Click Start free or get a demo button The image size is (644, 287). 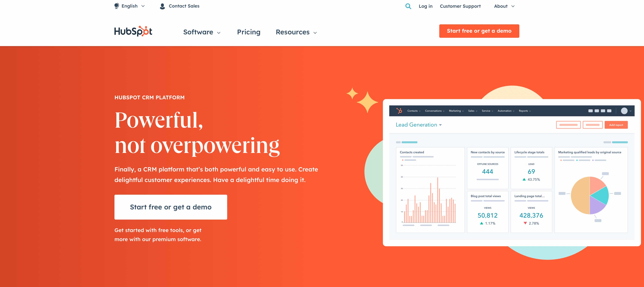(x=479, y=31)
